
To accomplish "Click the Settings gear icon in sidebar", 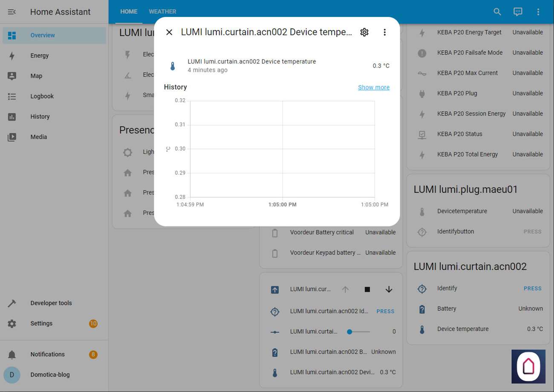I will click(x=12, y=323).
